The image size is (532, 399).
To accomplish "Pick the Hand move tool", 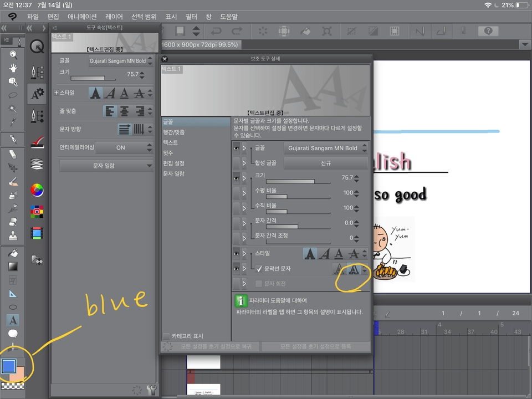I will coord(13,68).
